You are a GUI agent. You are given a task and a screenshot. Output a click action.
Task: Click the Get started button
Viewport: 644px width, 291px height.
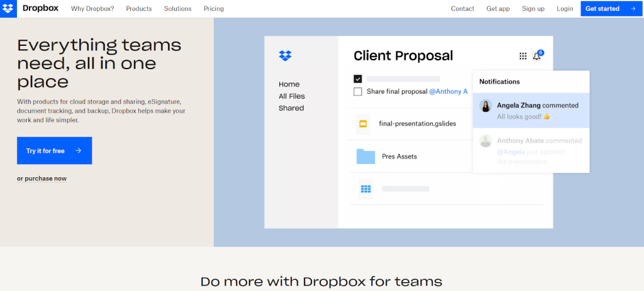(611, 9)
